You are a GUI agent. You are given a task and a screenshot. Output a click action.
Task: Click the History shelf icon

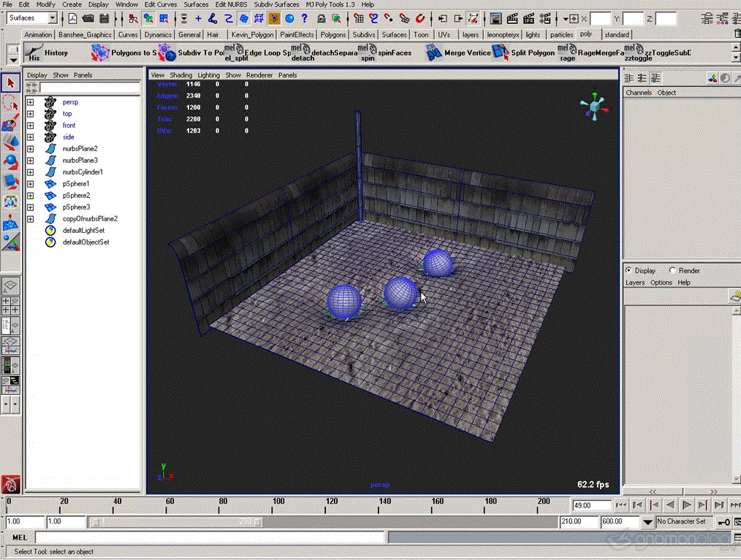[34, 52]
